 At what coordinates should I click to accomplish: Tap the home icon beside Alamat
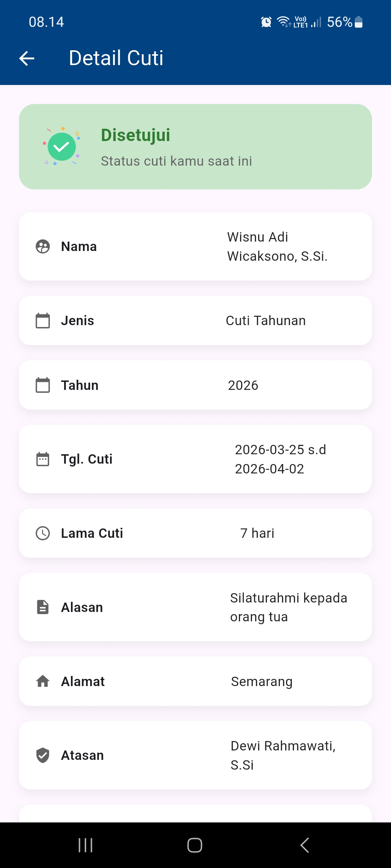click(43, 681)
